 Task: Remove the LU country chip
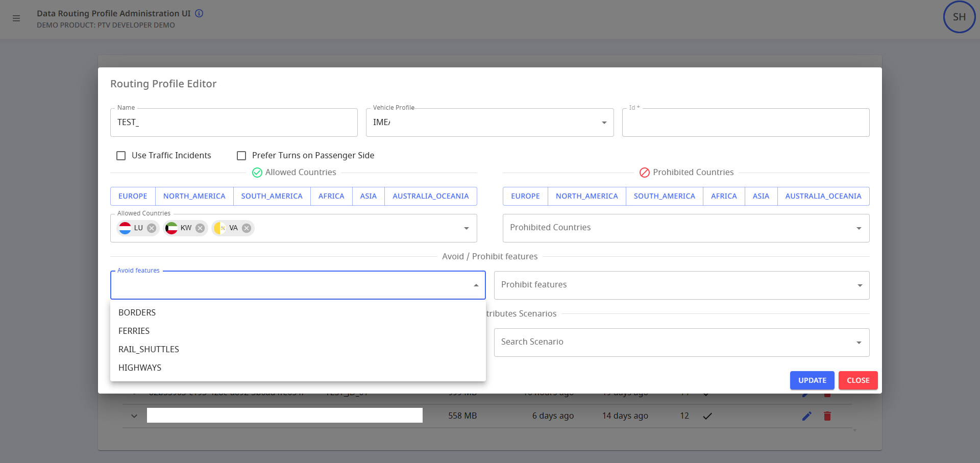click(x=152, y=228)
